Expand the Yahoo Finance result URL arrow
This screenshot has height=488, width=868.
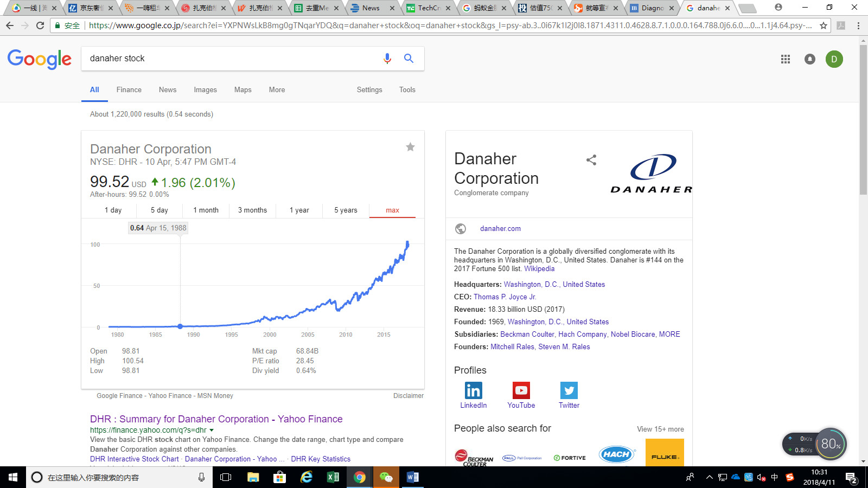[x=212, y=431]
